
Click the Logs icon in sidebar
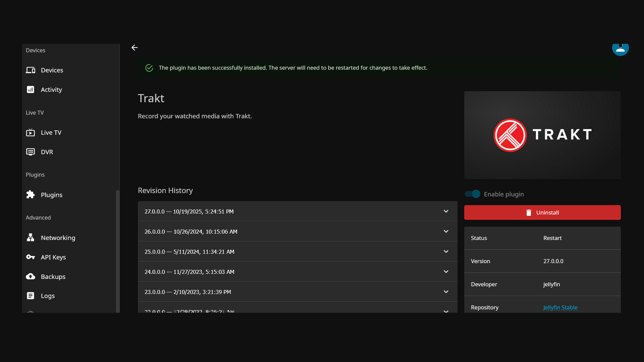[x=30, y=296]
